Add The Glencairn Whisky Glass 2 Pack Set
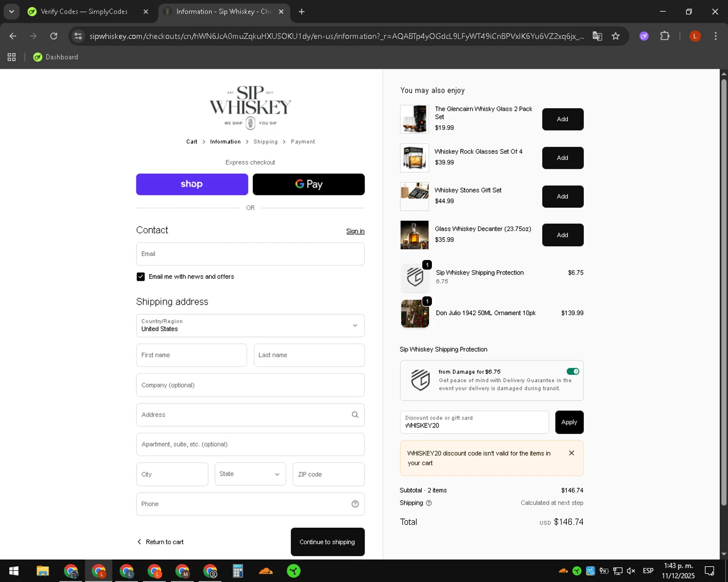This screenshot has width=728, height=582. [x=563, y=119]
